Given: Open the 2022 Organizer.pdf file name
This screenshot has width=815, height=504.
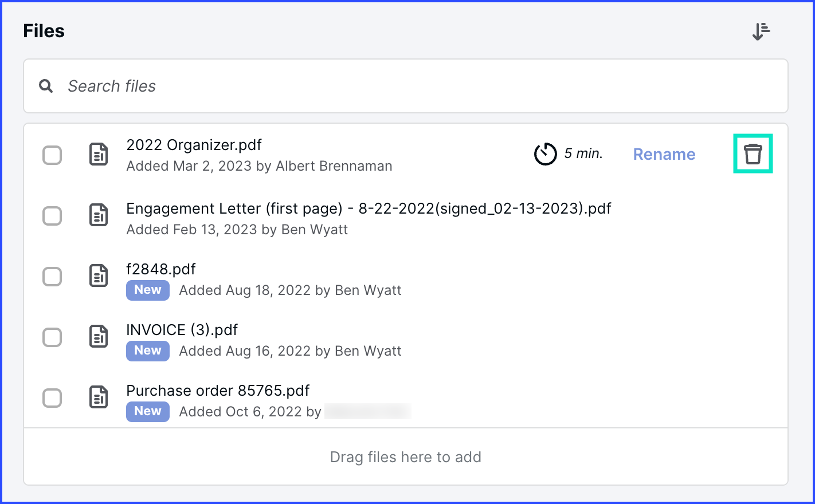Looking at the screenshot, I should click(x=194, y=145).
